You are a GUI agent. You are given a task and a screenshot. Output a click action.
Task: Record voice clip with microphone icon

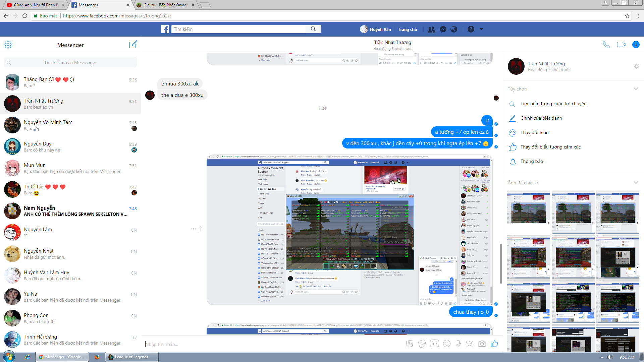point(458,344)
